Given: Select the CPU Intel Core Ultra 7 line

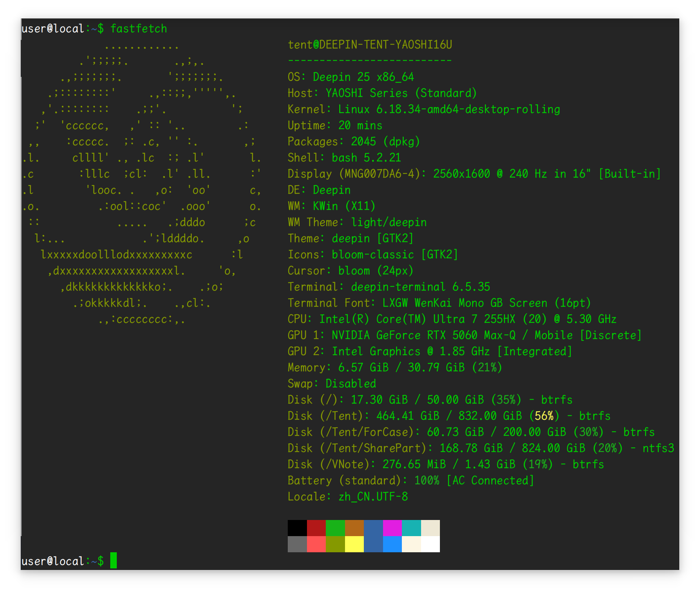Looking at the screenshot, I should coord(452,319).
